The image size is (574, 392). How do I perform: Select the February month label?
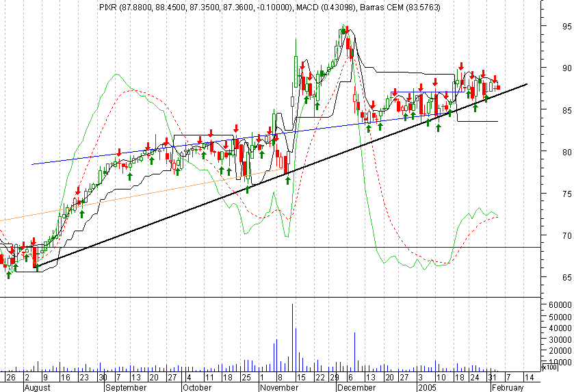(x=508, y=387)
